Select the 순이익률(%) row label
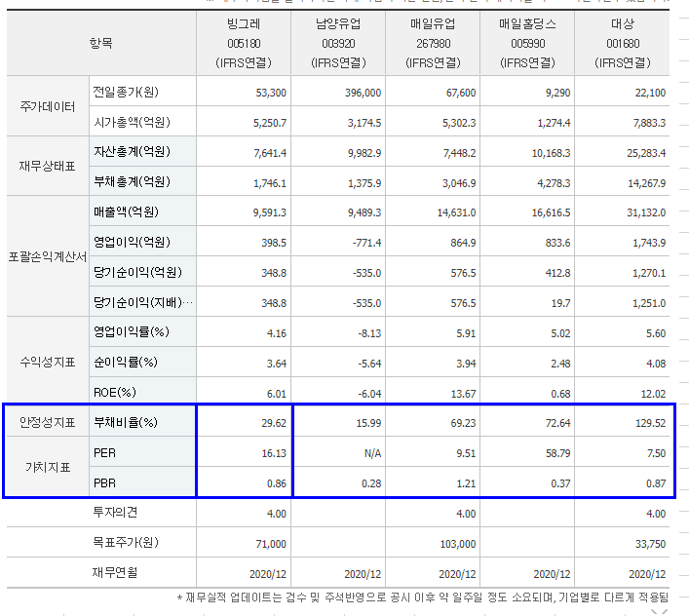This screenshot has width=689, height=616. coord(126,363)
